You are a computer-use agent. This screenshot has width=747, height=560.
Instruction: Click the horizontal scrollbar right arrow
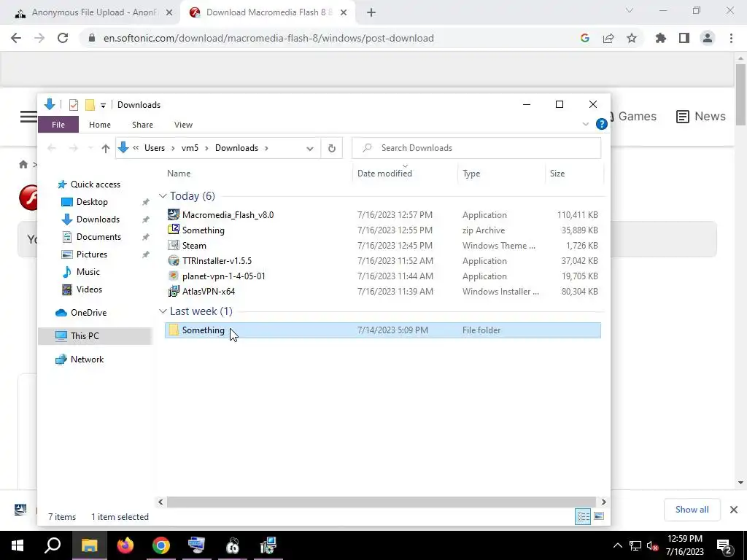pos(603,502)
